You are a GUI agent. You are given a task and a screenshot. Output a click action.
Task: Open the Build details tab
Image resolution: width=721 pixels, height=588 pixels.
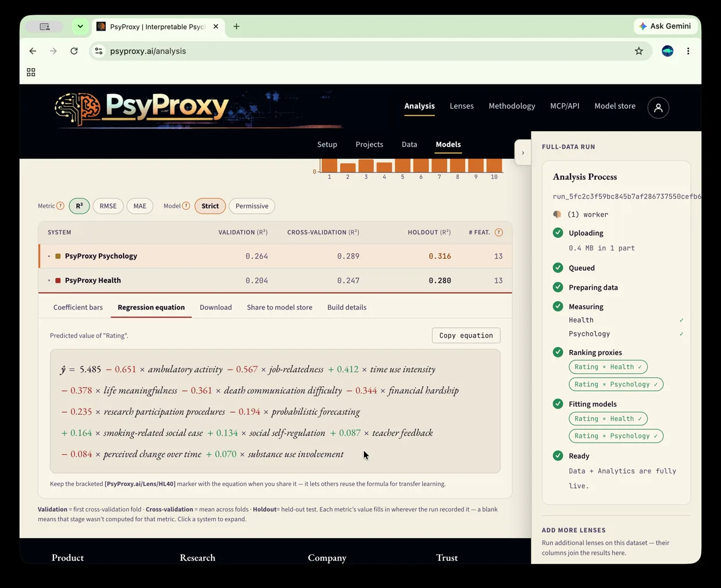(x=347, y=307)
